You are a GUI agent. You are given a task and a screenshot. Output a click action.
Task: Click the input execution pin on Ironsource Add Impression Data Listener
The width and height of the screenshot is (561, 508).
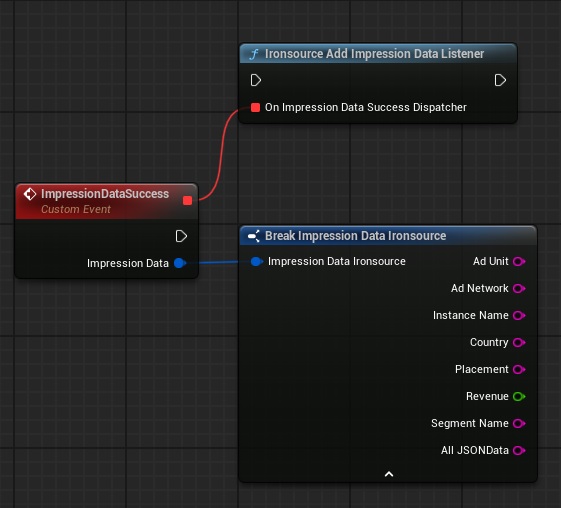pos(255,80)
